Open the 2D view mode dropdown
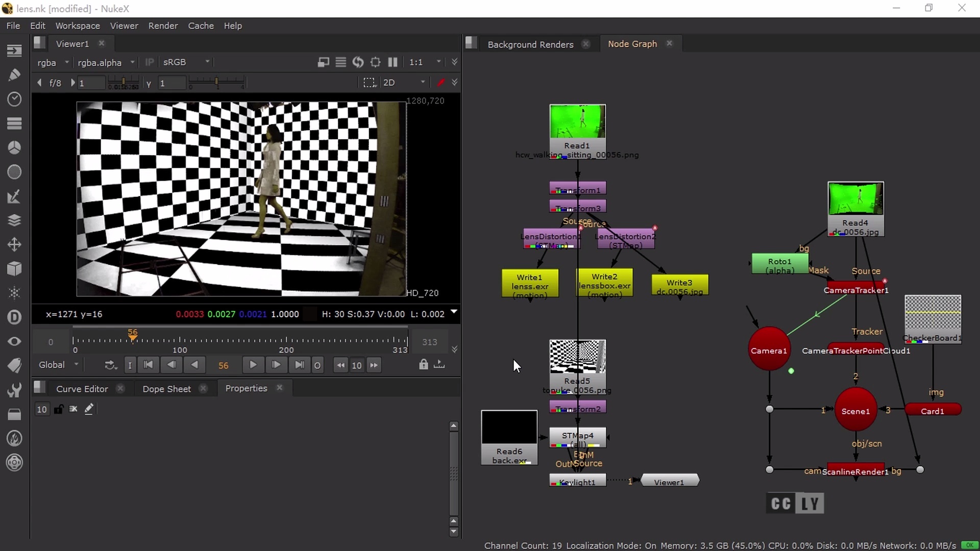This screenshot has height=551, width=980. point(404,83)
